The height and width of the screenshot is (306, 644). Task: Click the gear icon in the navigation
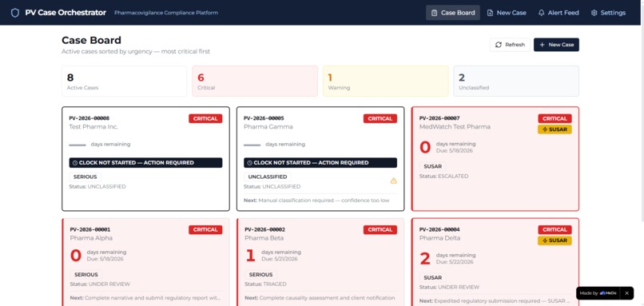pos(594,13)
